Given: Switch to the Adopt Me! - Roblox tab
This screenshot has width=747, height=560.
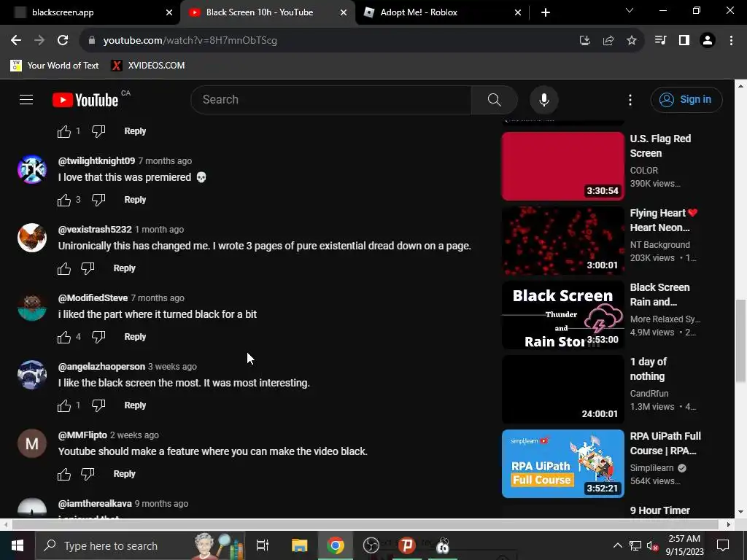Looking at the screenshot, I should [x=443, y=12].
